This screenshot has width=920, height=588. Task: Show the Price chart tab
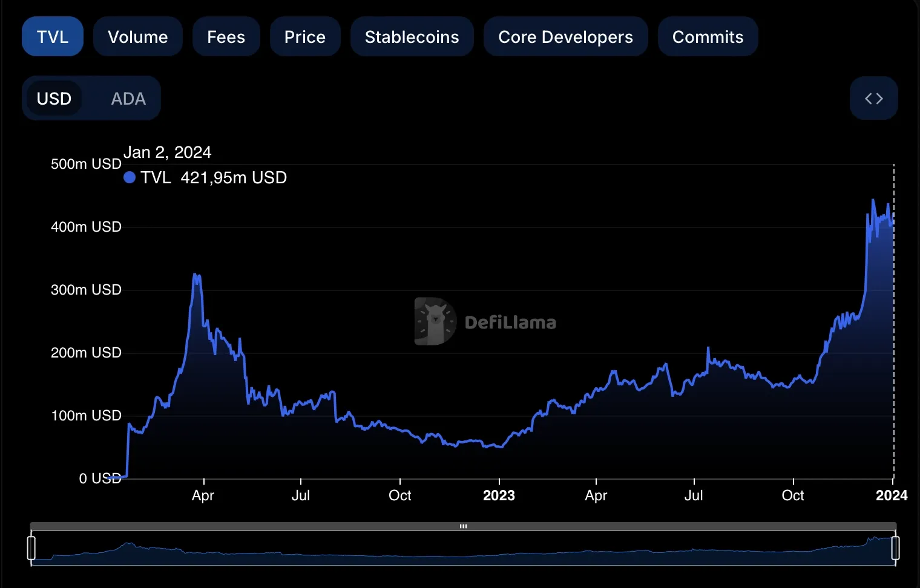305,37
